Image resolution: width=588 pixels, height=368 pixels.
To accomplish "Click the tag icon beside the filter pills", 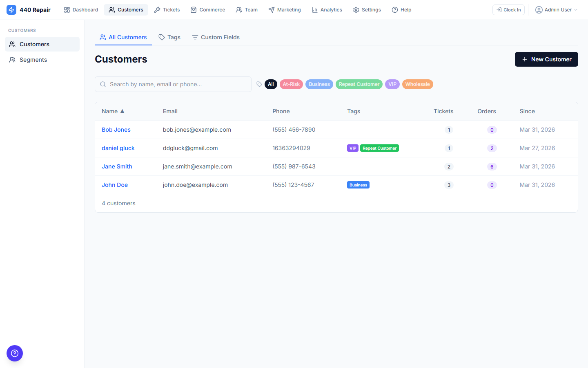I will point(259,84).
